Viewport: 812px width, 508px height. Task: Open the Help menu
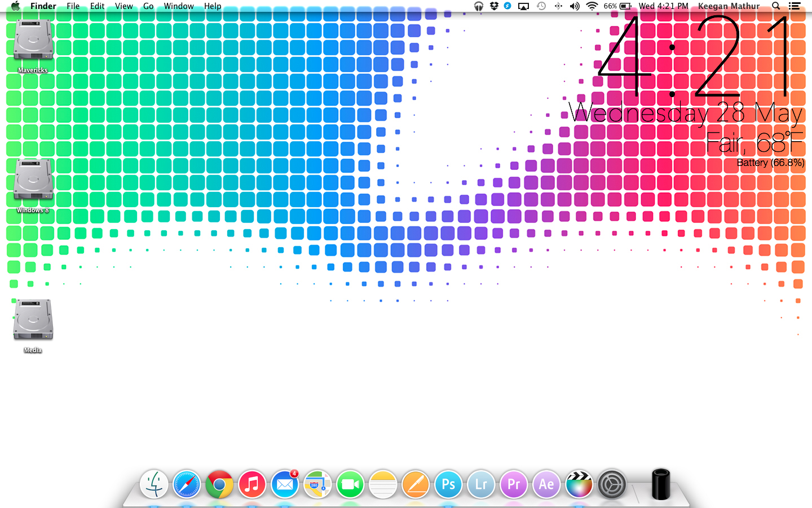click(213, 6)
